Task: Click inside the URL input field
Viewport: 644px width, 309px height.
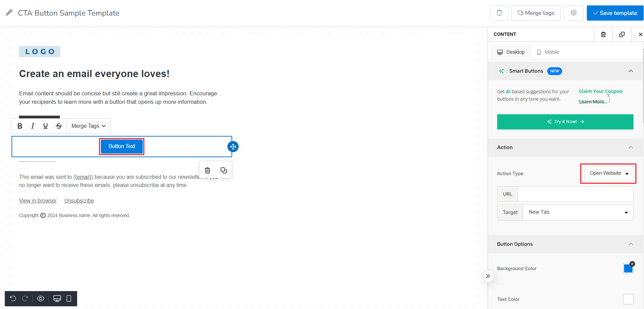Action: (x=575, y=194)
